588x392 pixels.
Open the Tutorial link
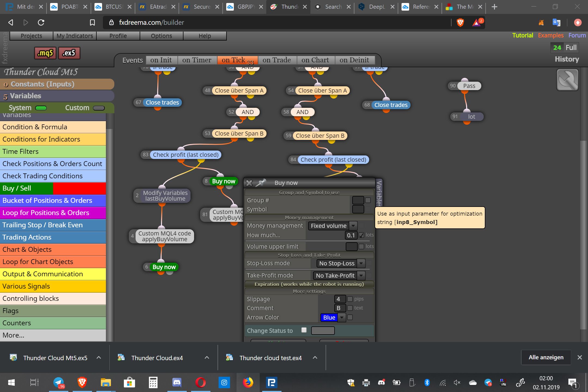click(522, 35)
